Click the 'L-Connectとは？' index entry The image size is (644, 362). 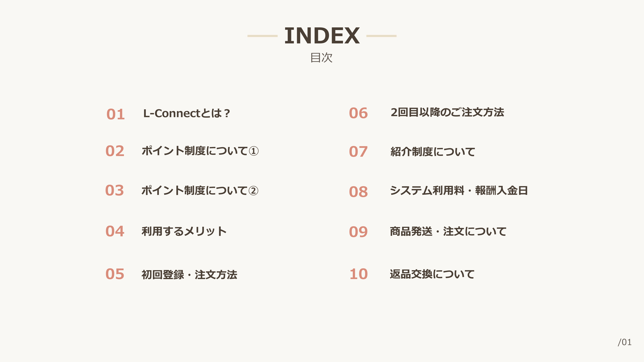pos(186,113)
